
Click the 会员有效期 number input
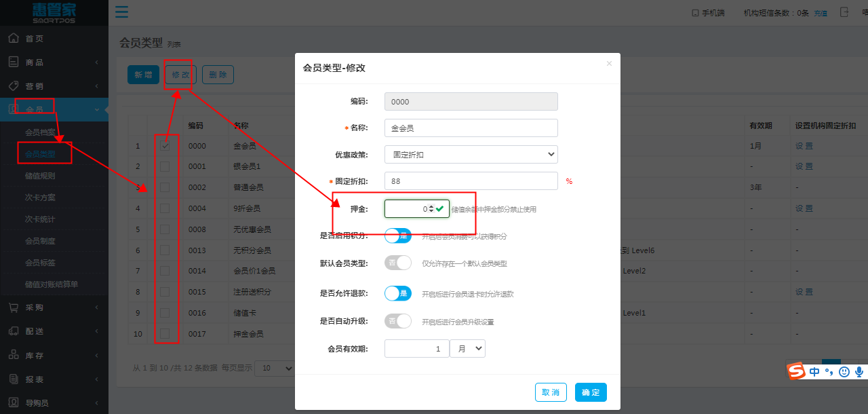[417, 348]
